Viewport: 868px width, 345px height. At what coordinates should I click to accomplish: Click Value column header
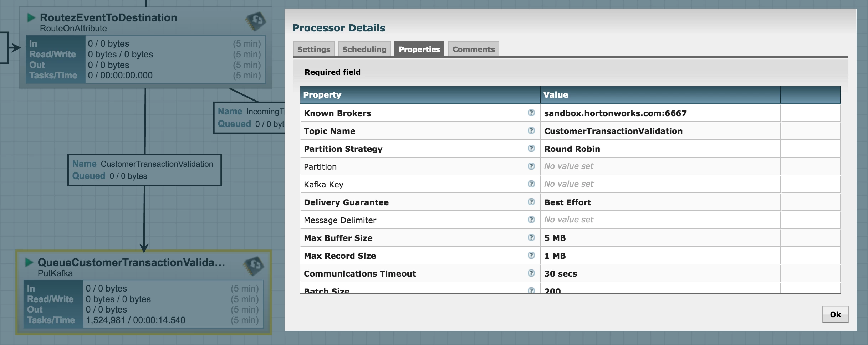click(660, 95)
